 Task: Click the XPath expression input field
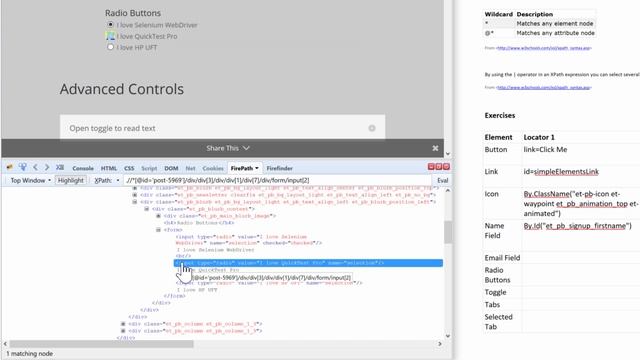point(278,180)
